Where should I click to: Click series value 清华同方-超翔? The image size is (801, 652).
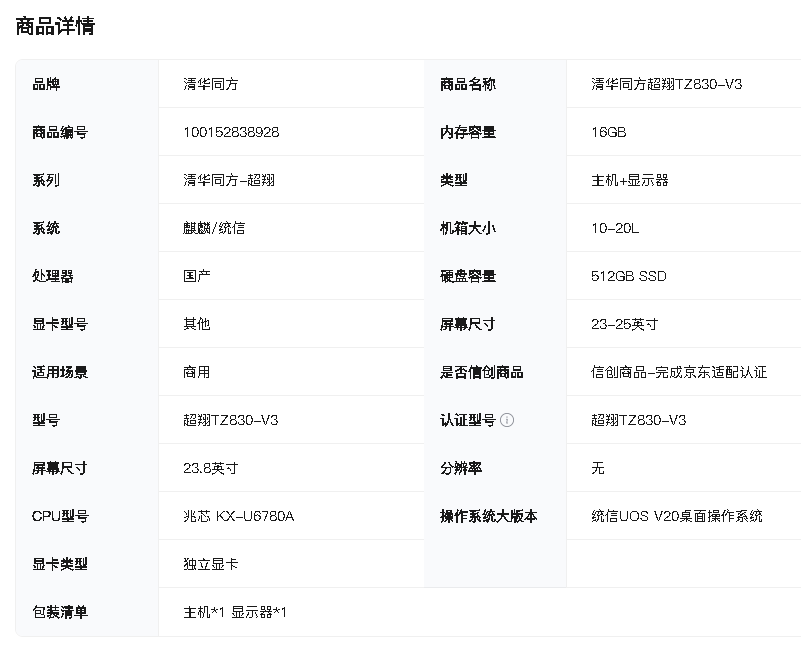pyautogui.click(x=229, y=180)
